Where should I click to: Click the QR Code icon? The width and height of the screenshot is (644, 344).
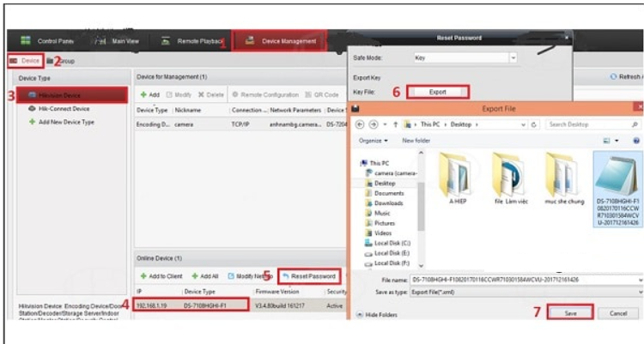(x=307, y=94)
